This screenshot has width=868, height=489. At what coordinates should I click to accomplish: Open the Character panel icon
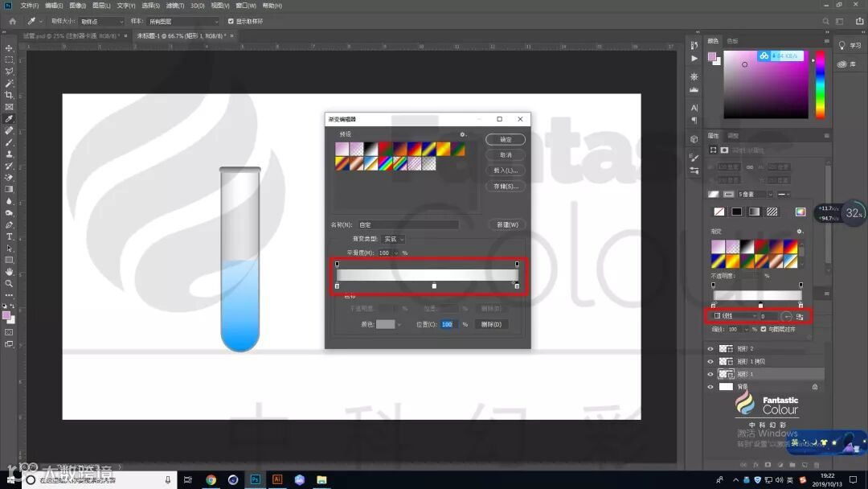(x=694, y=108)
